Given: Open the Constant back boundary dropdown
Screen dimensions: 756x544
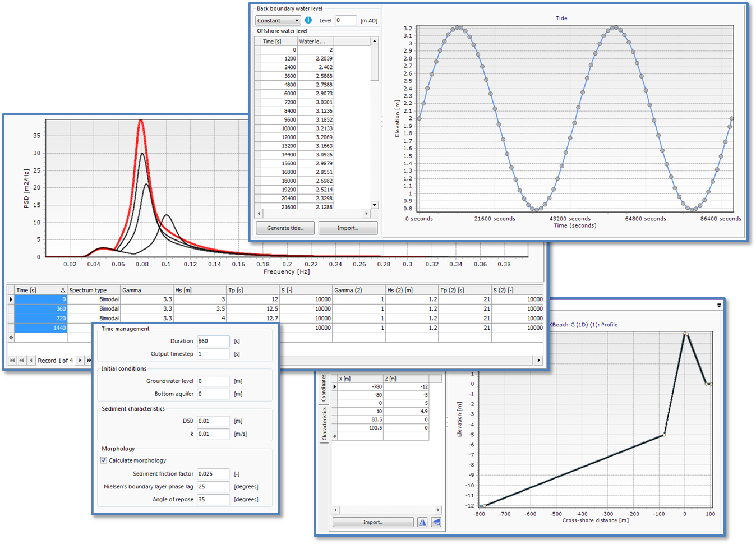Looking at the screenshot, I should pyautogui.click(x=297, y=21).
